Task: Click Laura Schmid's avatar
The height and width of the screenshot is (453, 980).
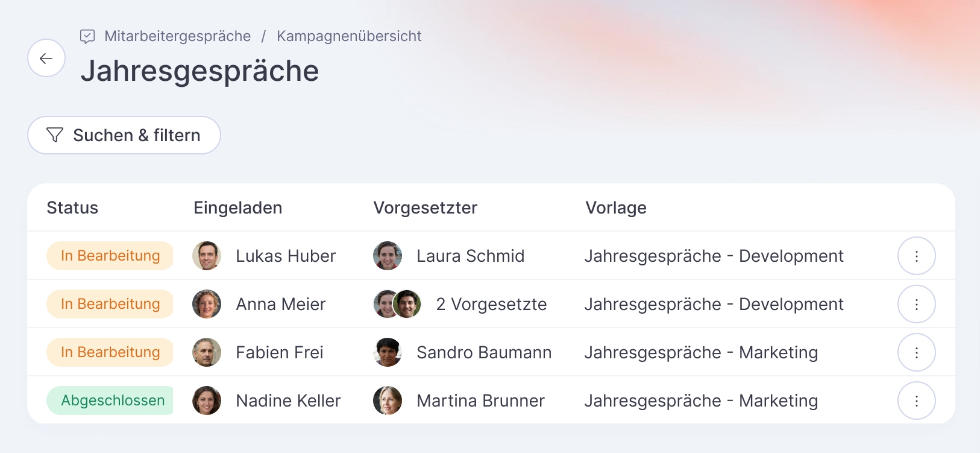Action: point(388,256)
